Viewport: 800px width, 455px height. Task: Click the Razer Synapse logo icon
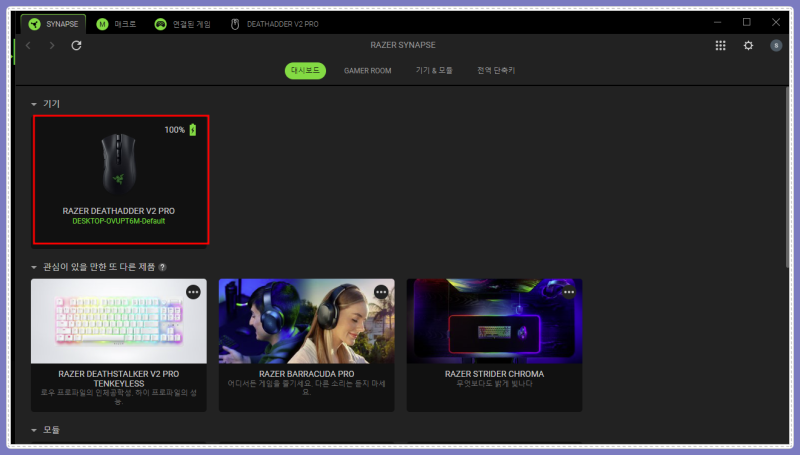tap(35, 24)
